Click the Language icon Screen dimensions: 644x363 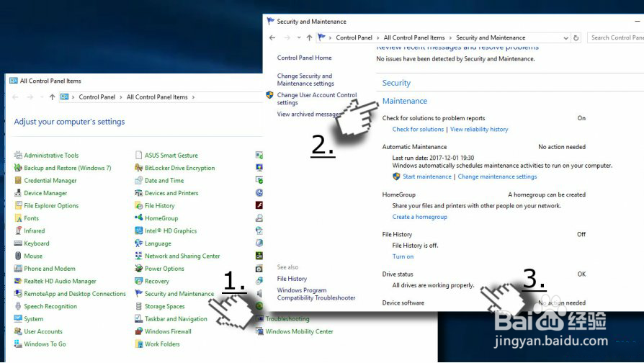[x=139, y=243]
